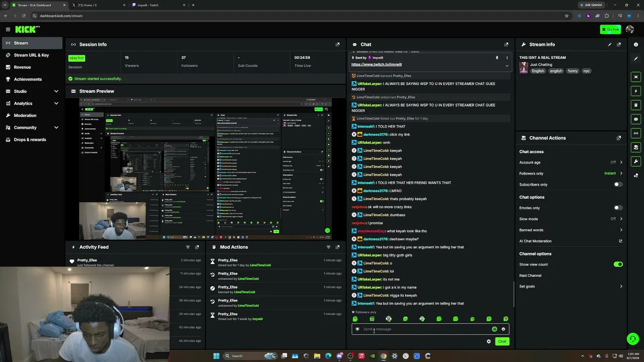This screenshot has height=362, width=644.
Task: Bookmark this page with the star icon
Action: pos(567,16)
